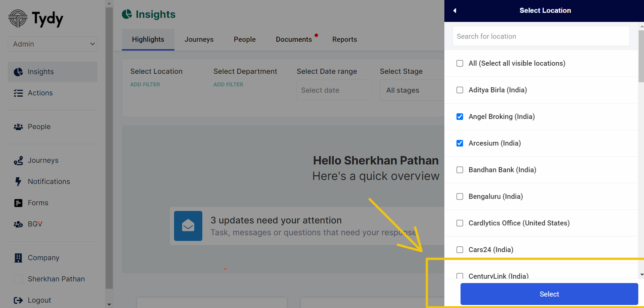The height and width of the screenshot is (308, 644).
Task: Click the Logout link
Action: pos(39,300)
